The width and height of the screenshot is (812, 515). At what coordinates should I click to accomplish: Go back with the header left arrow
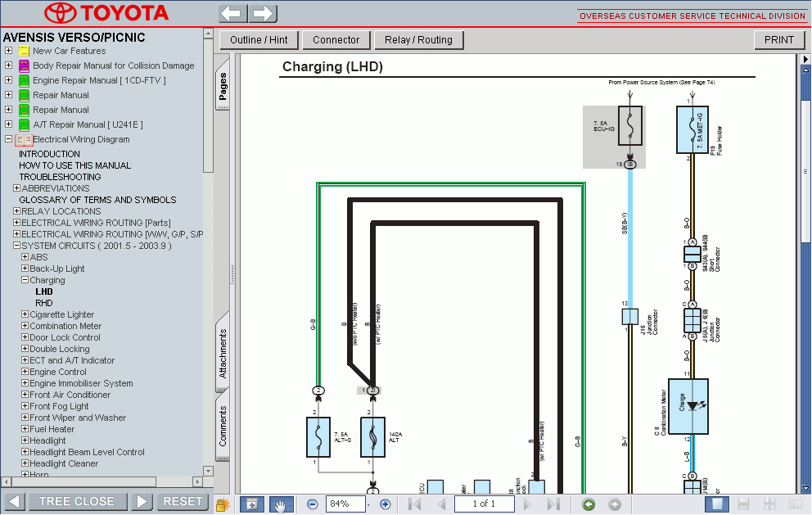pyautogui.click(x=233, y=13)
